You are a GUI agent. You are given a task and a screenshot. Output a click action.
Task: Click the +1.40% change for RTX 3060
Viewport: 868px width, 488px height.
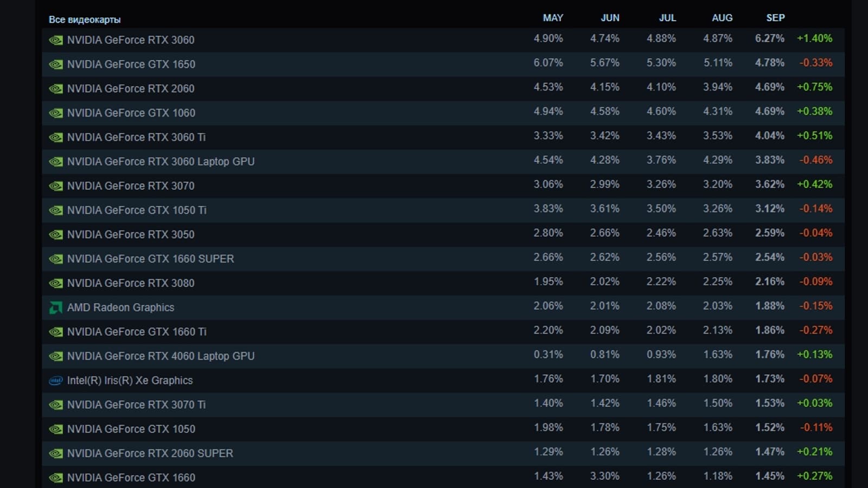point(814,38)
